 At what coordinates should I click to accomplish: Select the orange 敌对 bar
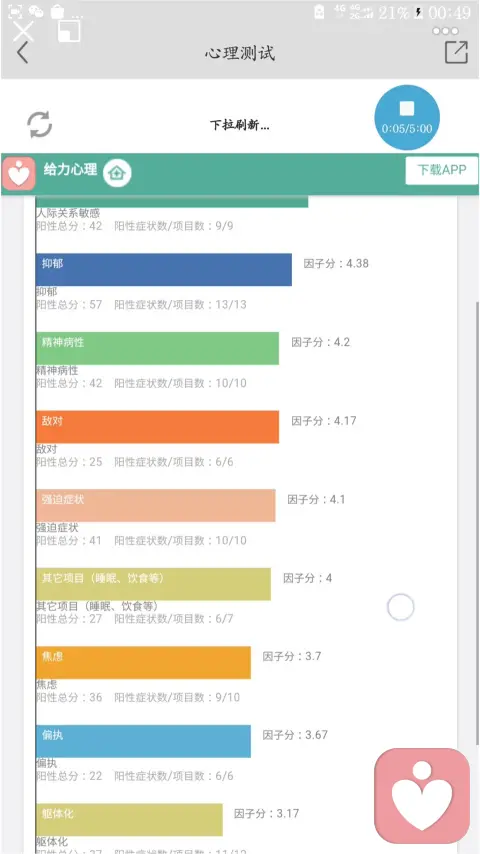pyautogui.click(x=157, y=427)
